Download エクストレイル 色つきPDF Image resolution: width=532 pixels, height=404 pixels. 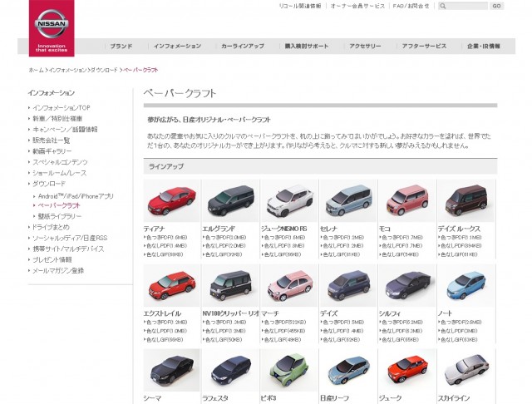click(166, 323)
